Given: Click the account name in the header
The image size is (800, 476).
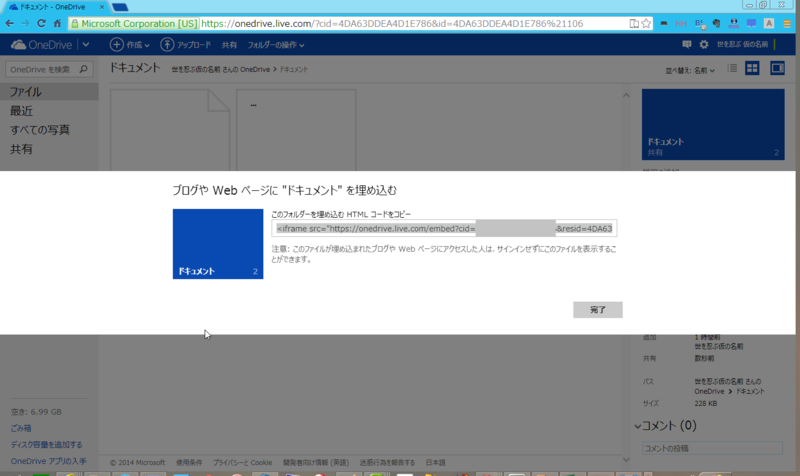Looking at the screenshot, I should tap(742, 44).
